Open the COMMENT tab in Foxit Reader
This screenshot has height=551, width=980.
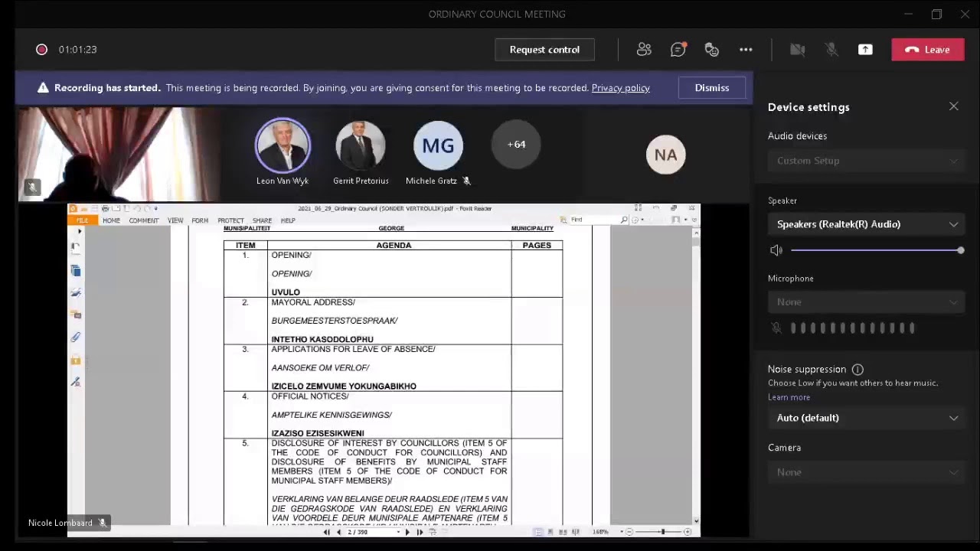[144, 220]
